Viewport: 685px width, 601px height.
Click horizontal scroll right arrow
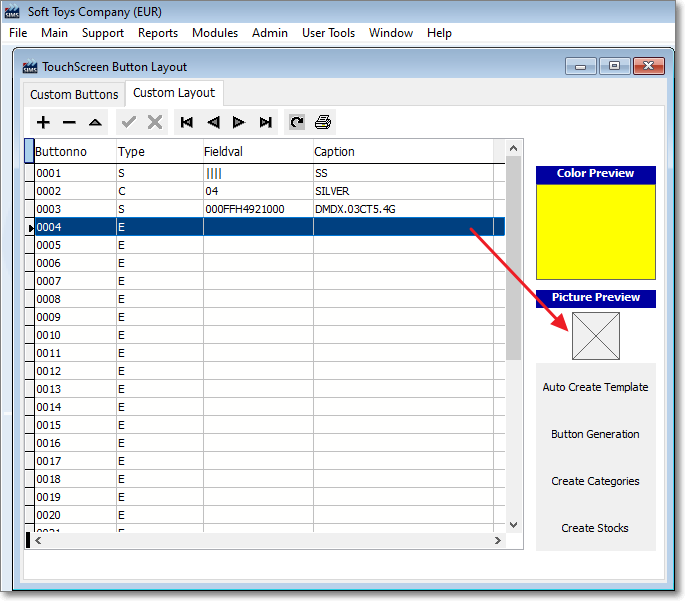[498, 541]
